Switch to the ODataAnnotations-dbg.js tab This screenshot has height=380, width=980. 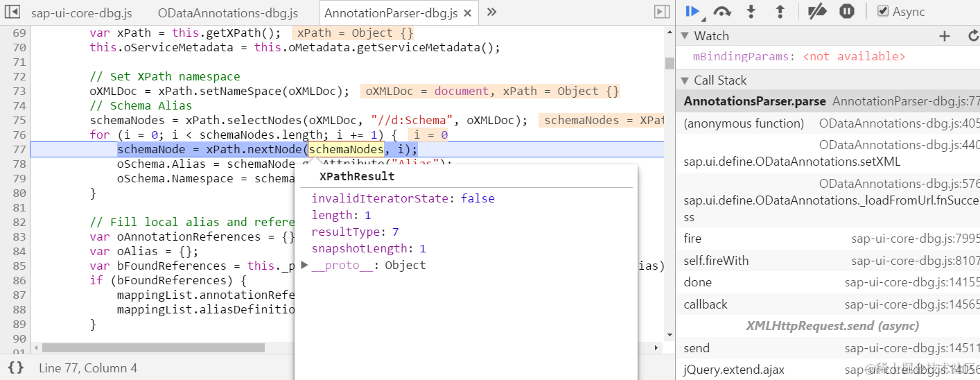(x=228, y=13)
